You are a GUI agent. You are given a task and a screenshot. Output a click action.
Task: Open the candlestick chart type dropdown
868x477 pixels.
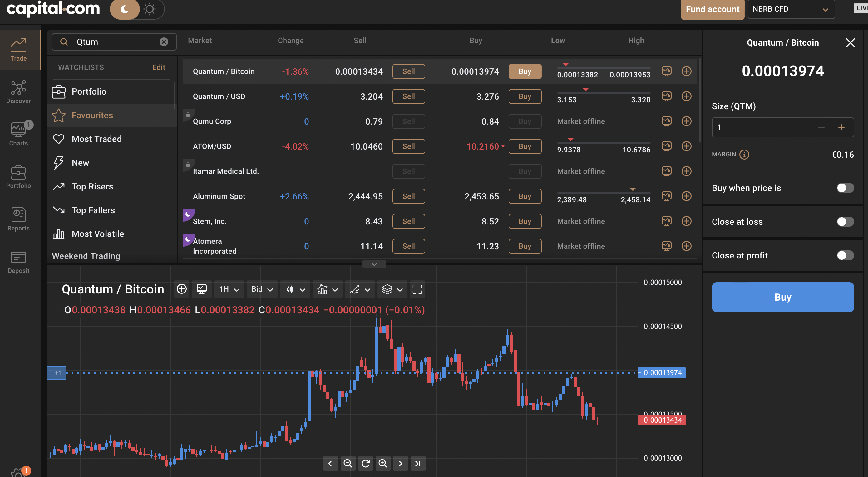point(295,289)
